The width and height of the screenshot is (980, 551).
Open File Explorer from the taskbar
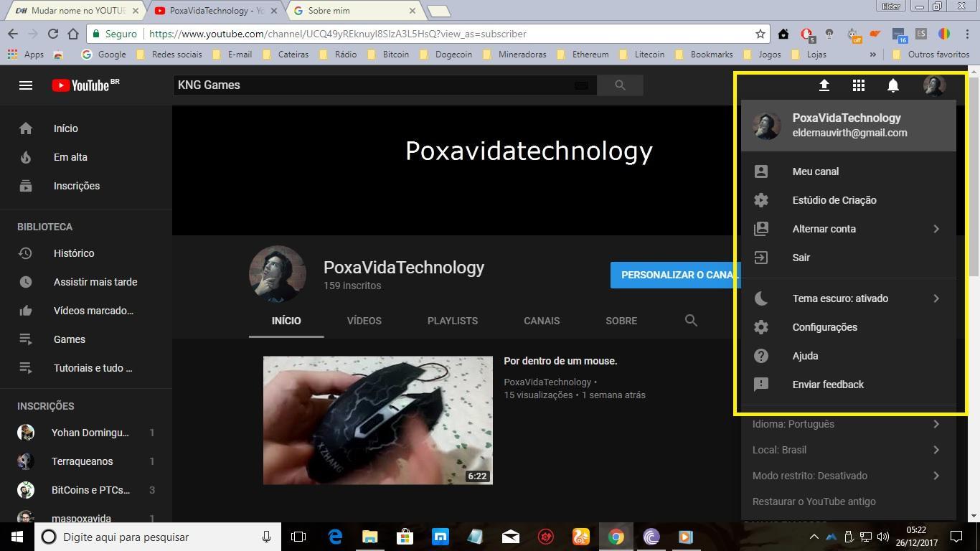coord(370,537)
